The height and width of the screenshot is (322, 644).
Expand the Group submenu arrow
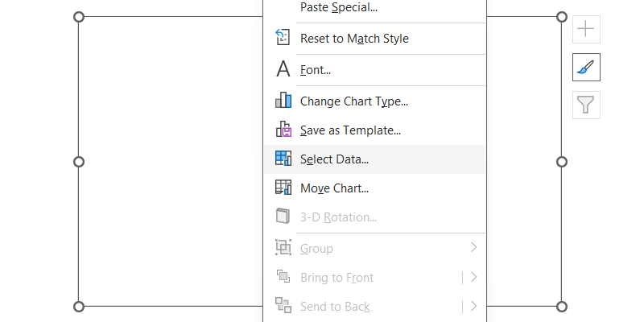pyautogui.click(x=474, y=248)
